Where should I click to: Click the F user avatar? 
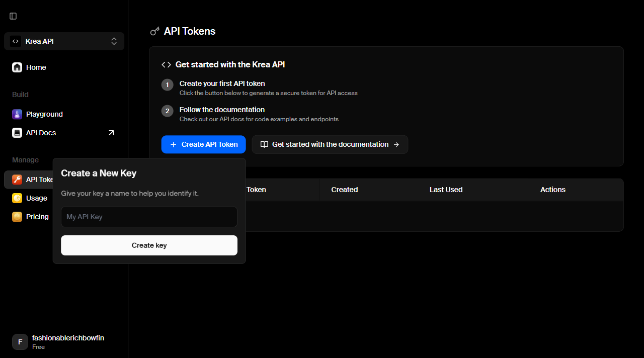pos(20,342)
